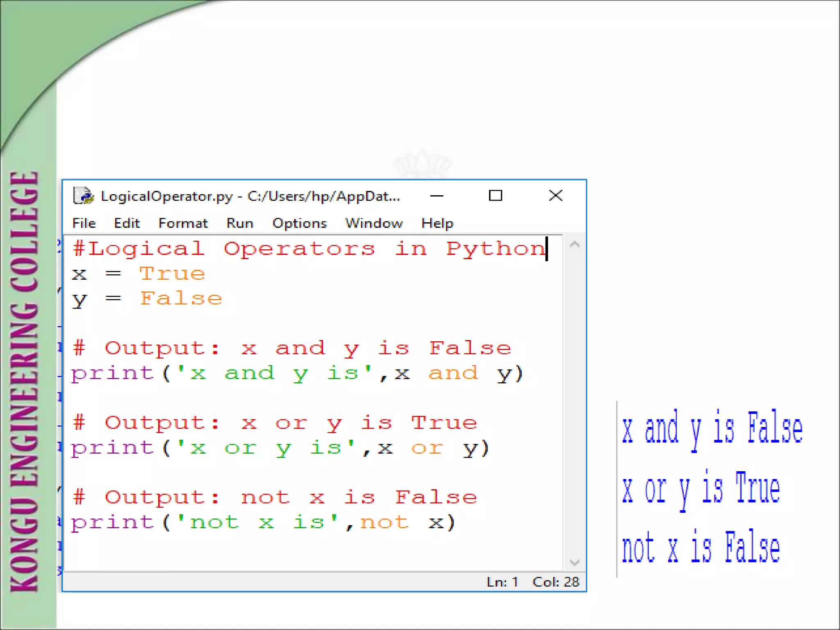Click the Python file icon in title bar
Viewport: 840px width, 630px height.
pos(83,196)
